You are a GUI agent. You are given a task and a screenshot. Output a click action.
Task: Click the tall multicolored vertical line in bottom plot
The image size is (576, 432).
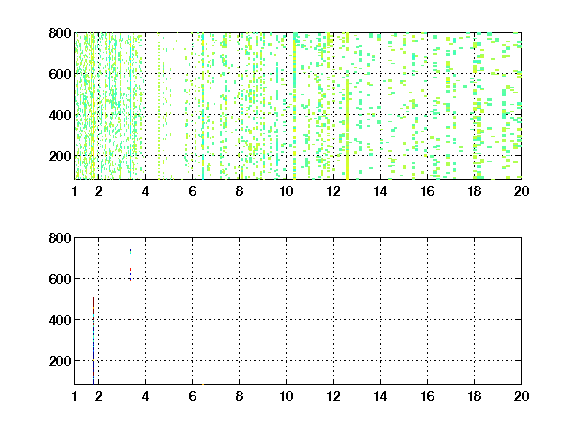click(93, 341)
